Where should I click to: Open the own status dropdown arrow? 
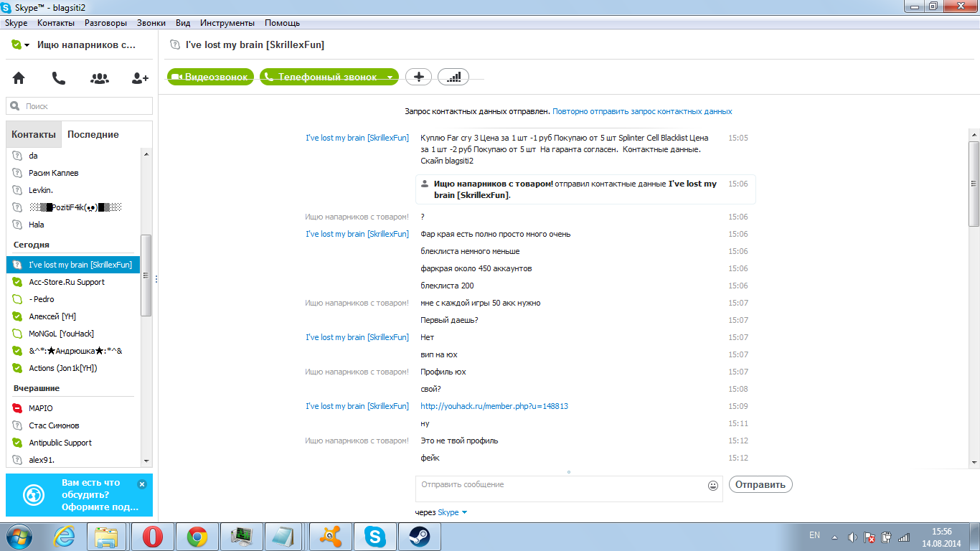click(27, 45)
